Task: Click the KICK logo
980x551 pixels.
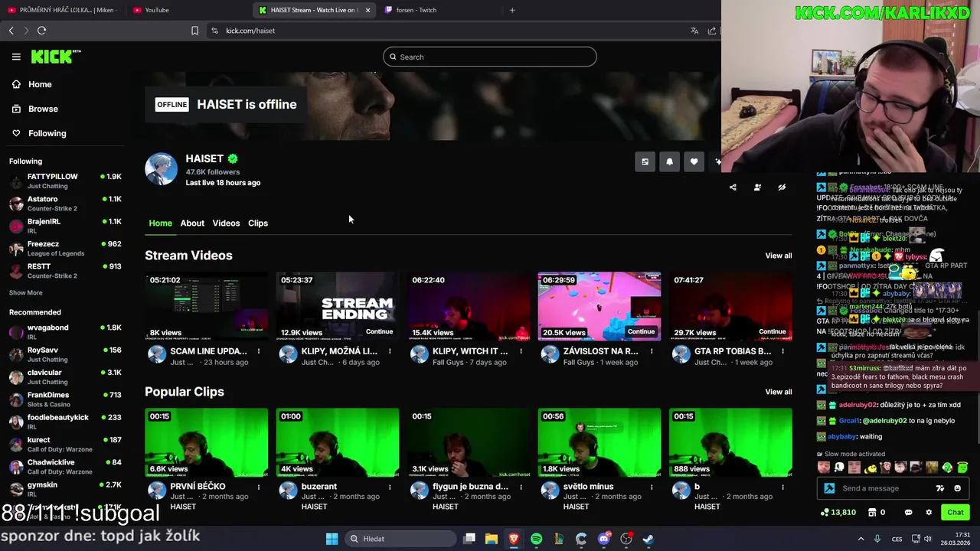Action: click(55, 57)
